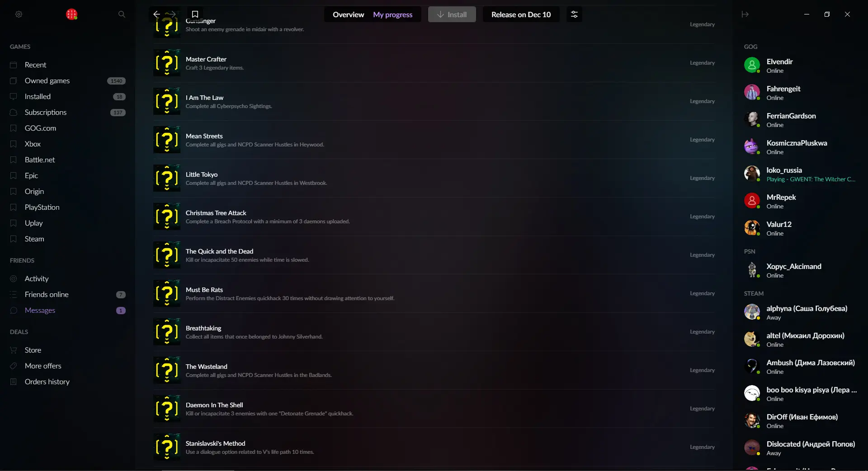Open settings gear in sidebar
This screenshot has width=868, height=471.
coord(19,14)
